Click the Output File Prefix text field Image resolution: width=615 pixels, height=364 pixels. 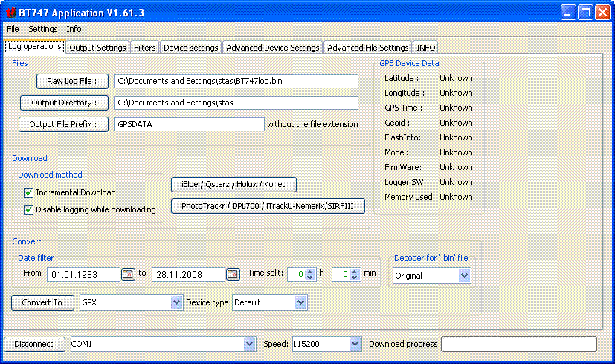[189, 124]
